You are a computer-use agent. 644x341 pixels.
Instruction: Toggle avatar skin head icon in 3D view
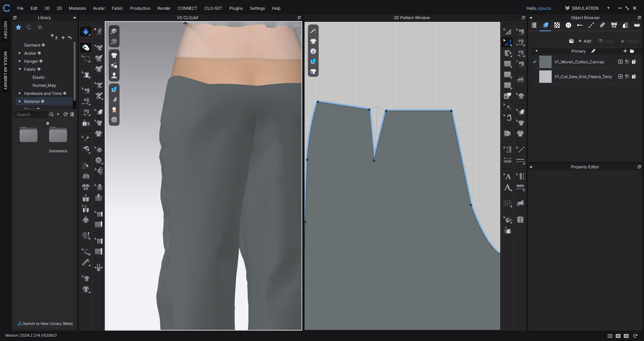point(114,110)
